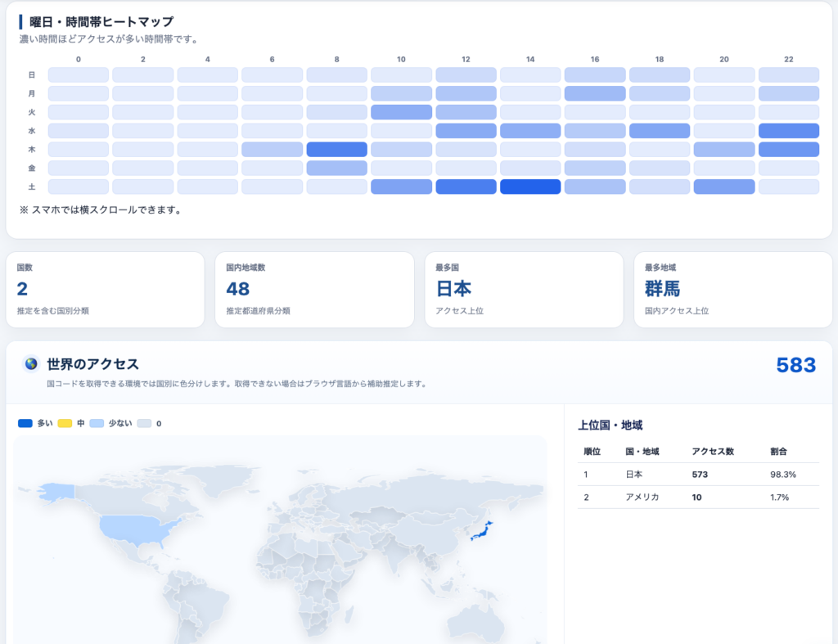Click the 水 row label in heatmap
Screen dimensions: 838x644
point(32,130)
